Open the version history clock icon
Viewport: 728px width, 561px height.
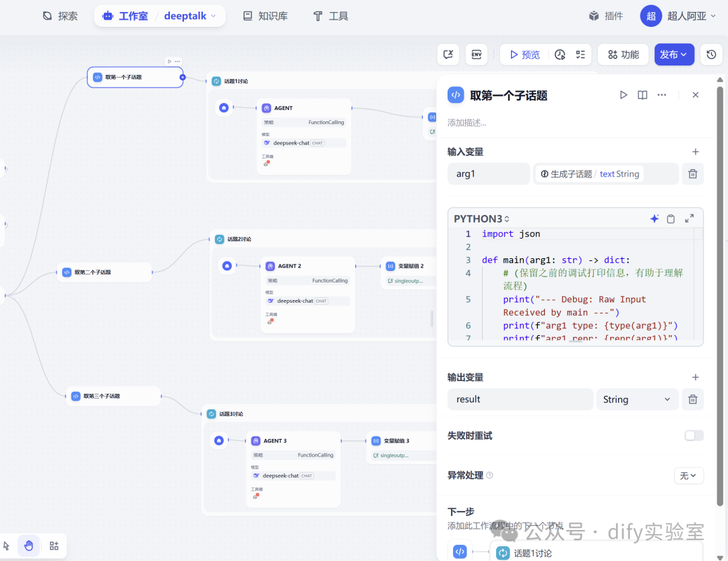(x=711, y=55)
